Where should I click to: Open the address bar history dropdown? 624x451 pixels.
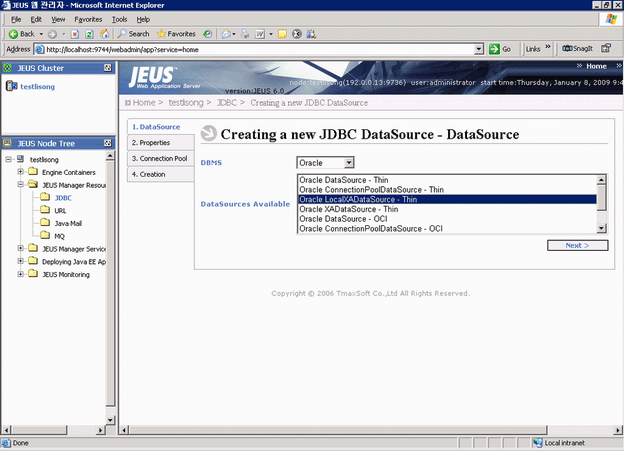click(x=479, y=49)
